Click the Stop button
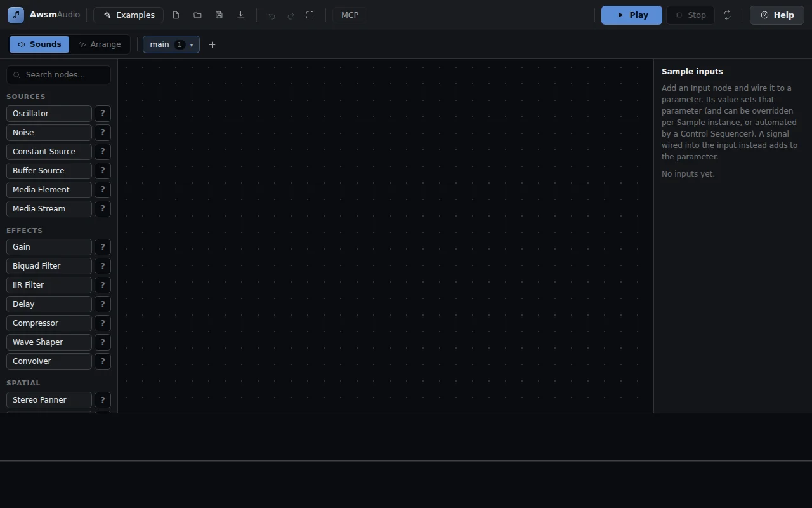 coord(690,15)
